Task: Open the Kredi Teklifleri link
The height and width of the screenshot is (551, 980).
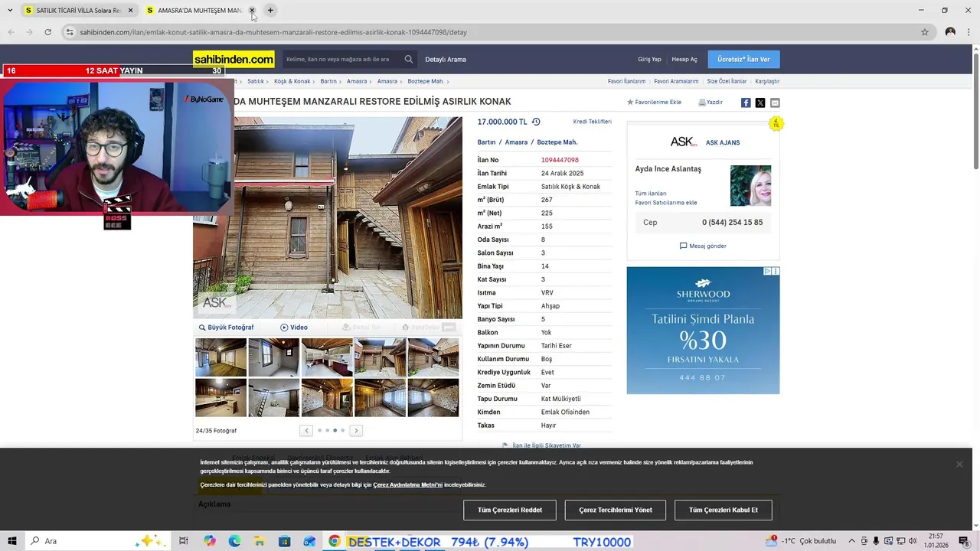Action: pyautogui.click(x=593, y=122)
